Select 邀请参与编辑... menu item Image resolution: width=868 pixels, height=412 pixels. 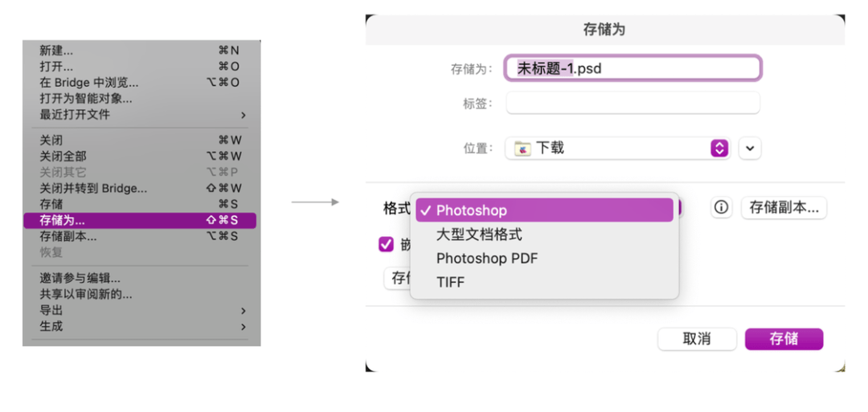pos(141,278)
